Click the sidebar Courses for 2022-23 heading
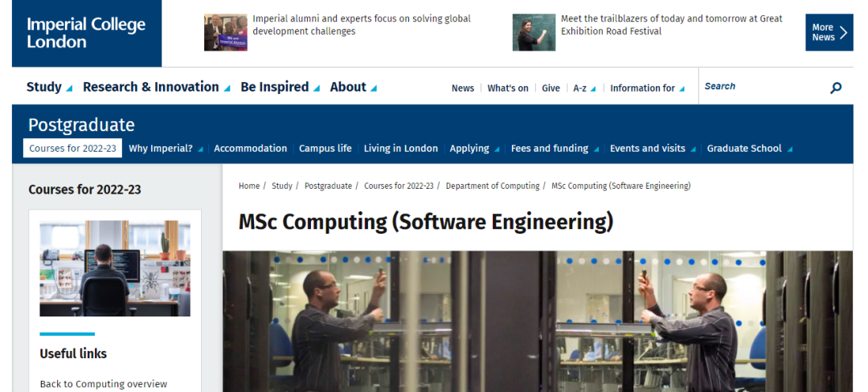Screen dimensions: 868x392 84,190
